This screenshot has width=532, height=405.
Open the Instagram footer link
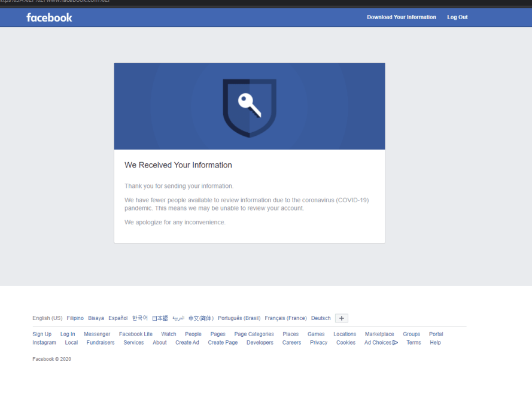click(44, 343)
